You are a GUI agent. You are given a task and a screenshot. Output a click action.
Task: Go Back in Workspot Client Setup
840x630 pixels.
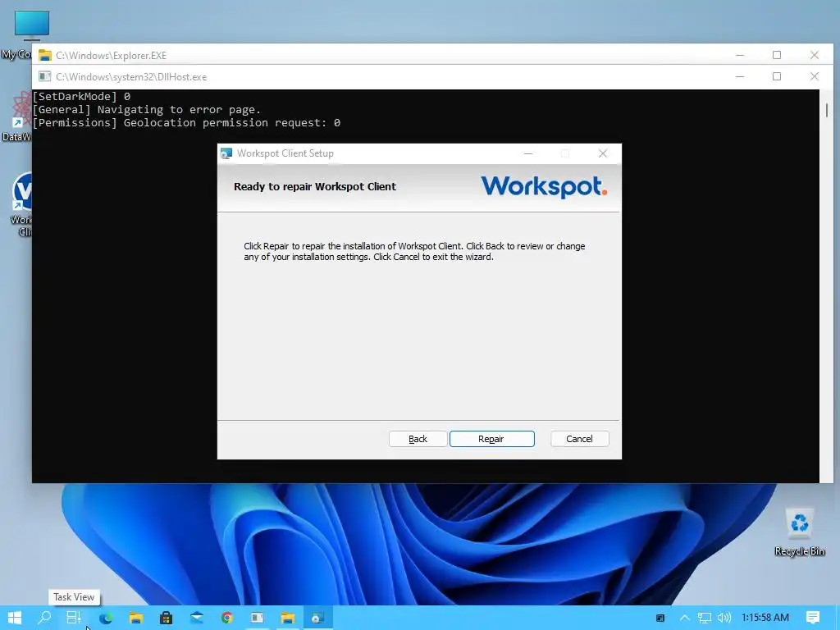(418, 439)
